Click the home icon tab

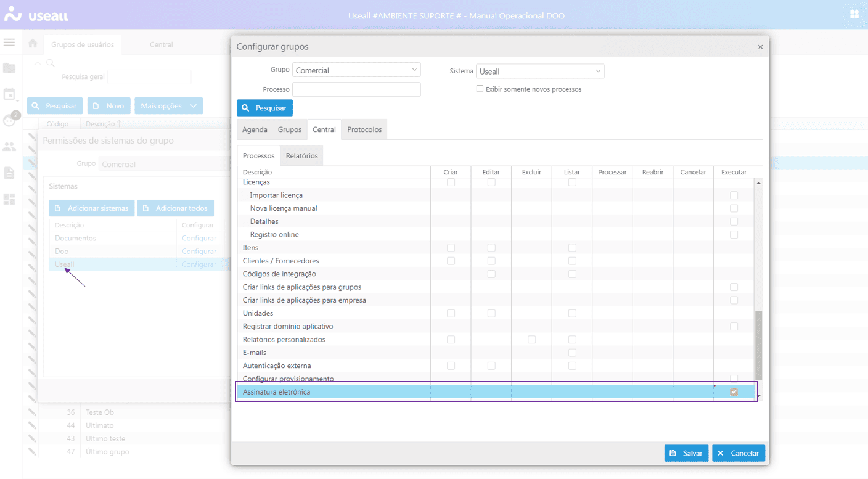(33, 44)
